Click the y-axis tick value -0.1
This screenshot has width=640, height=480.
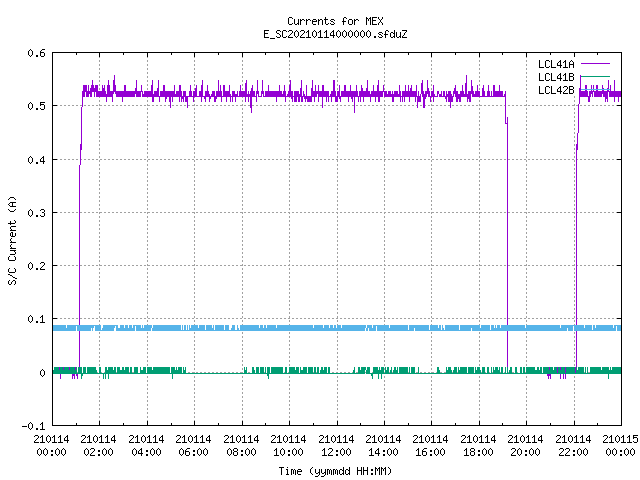pyautogui.click(x=33, y=426)
